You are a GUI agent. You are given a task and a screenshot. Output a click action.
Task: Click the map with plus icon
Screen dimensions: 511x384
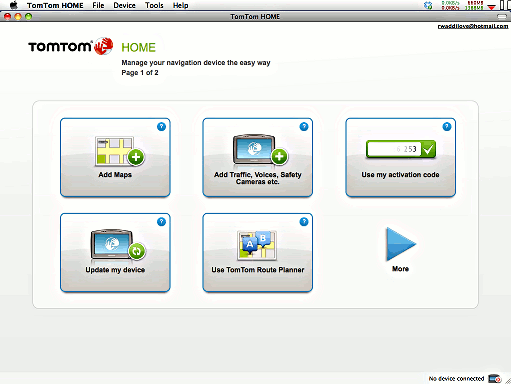pyautogui.click(x=119, y=151)
